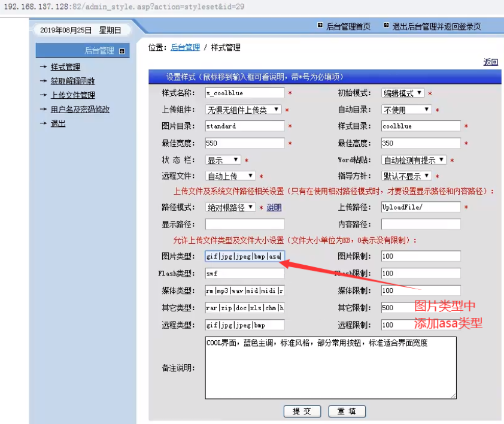Open the 说明 link next to 路径模式
This screenshot has width=504, height=424.
pyautogui.click(x=274, y=207)
